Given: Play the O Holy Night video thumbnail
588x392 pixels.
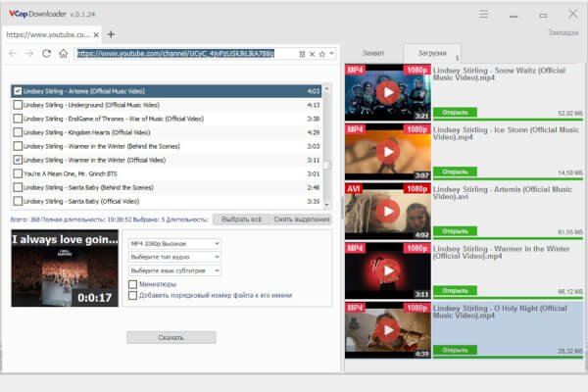Looking at the screenshot, I should click(388, 330).
